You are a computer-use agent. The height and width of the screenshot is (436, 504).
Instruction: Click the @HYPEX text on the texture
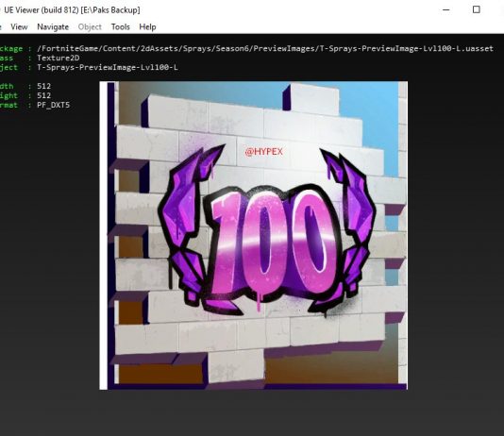pyautogui.click(x=263, y=152)
